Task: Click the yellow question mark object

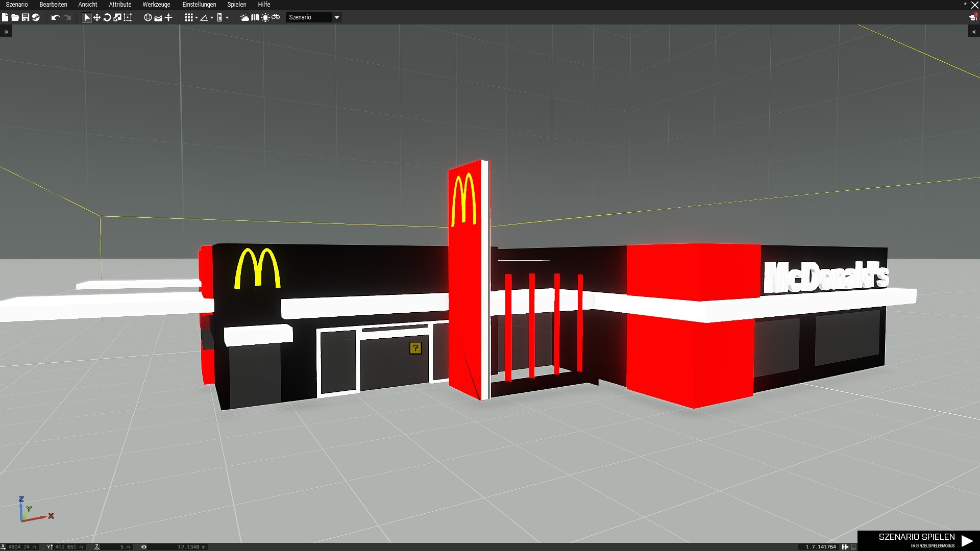Action: pyautogui.click(x=415, y=348)
